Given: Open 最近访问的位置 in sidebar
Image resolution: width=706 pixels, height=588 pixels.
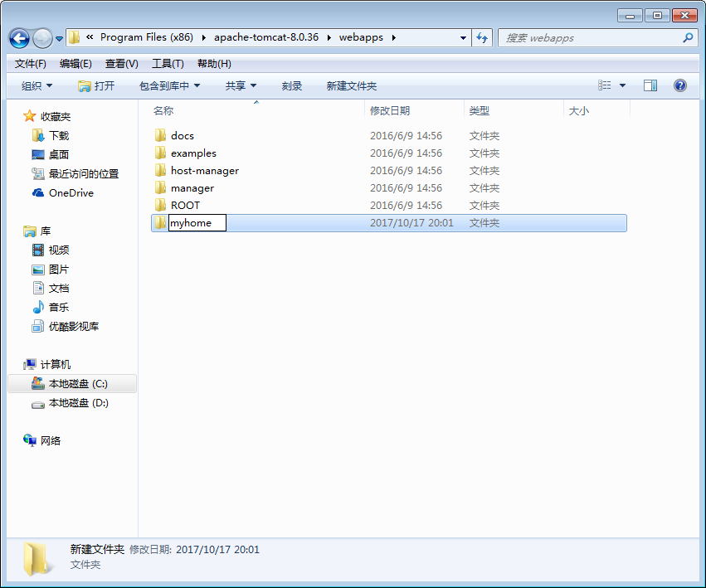Looking at the screenshot, I should coord(75,174).
